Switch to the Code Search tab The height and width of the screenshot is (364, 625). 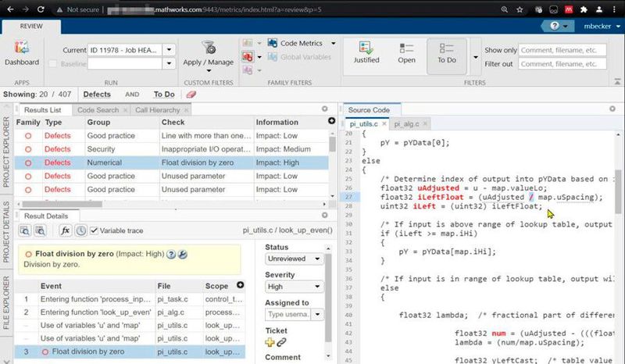pyautogui.click(x=98, y=110)
